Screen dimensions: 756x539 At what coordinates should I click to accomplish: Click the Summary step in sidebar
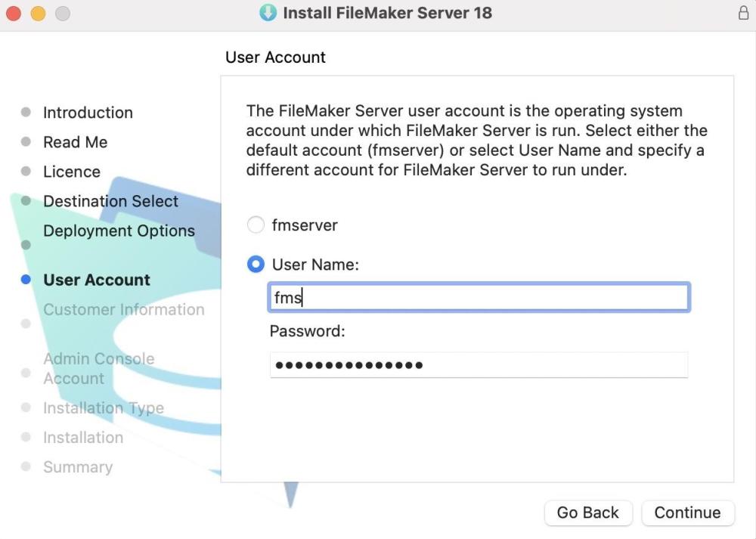point(77,467)
